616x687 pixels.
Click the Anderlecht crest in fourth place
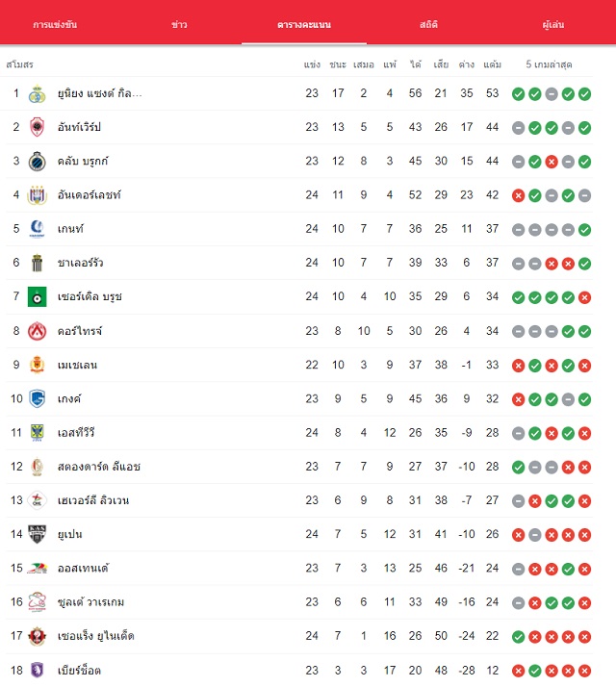click(38, 195)
